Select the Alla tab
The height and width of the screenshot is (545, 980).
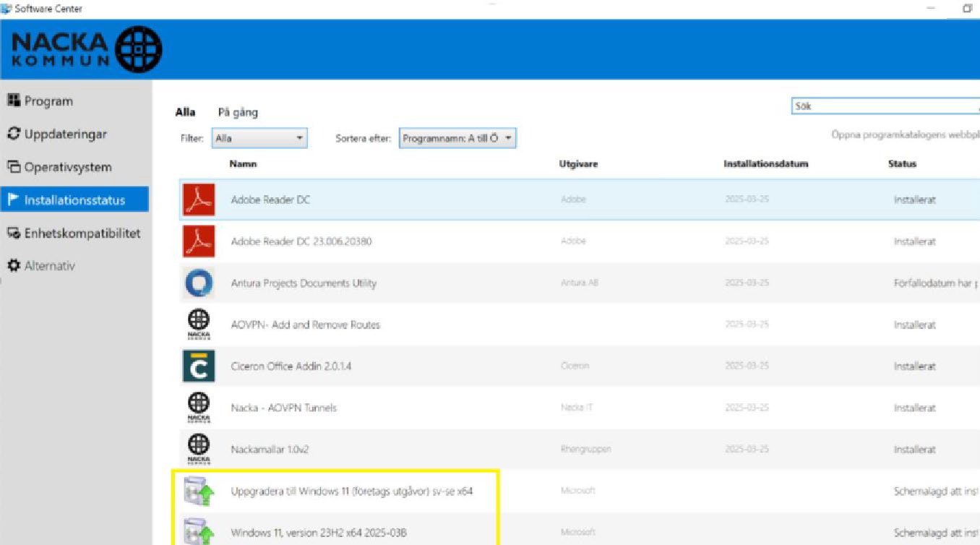(x=185, y=112)
